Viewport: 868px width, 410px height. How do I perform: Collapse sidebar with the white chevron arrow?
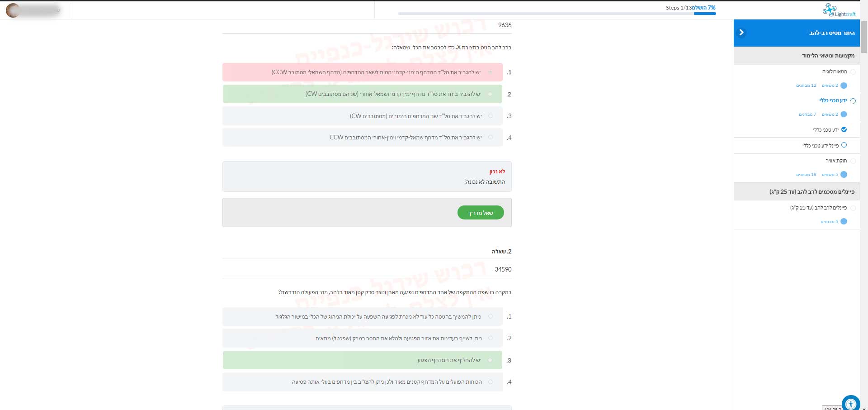point(741,33)
